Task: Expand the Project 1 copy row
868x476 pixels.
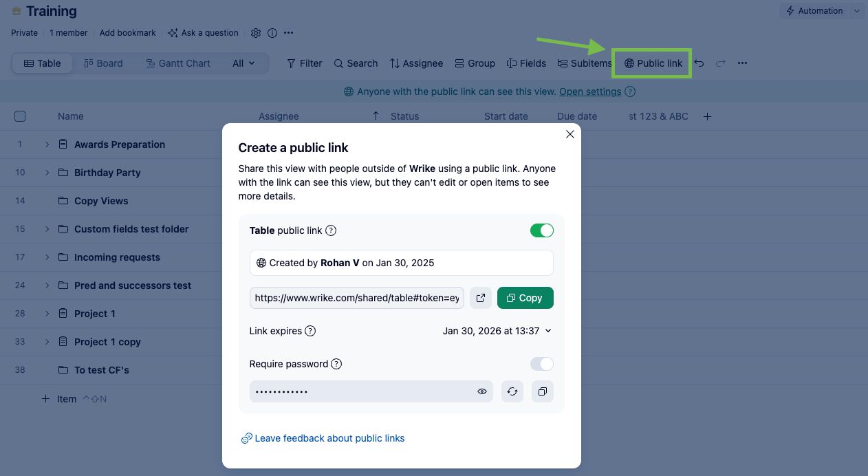Action: (47, 342)
